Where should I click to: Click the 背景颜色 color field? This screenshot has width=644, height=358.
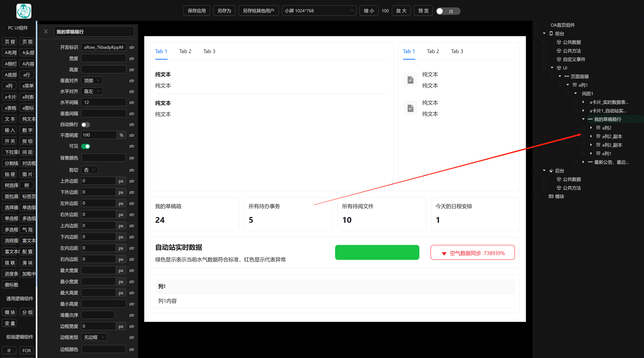tap(104, 158)
